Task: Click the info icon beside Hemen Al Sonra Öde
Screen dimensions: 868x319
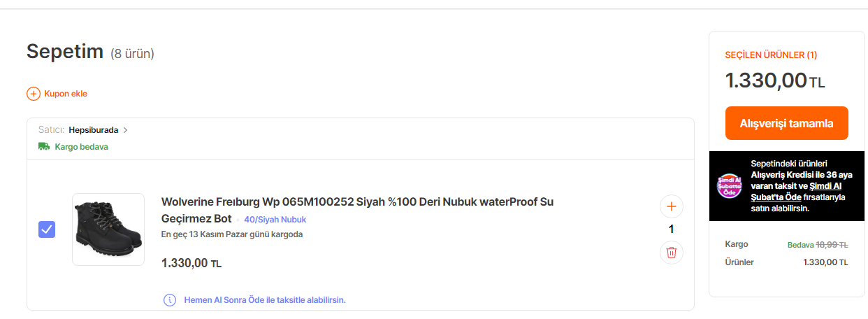Action: pos(170,300)
